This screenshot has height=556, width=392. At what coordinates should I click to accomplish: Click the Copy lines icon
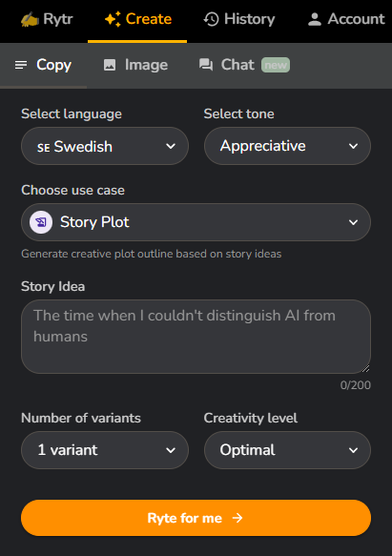tap(21, 65)
